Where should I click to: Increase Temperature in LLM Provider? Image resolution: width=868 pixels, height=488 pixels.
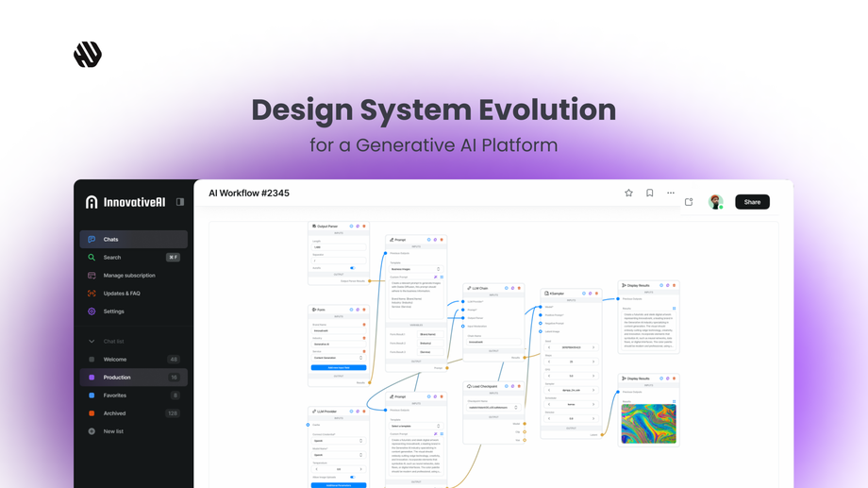point(361,469)
